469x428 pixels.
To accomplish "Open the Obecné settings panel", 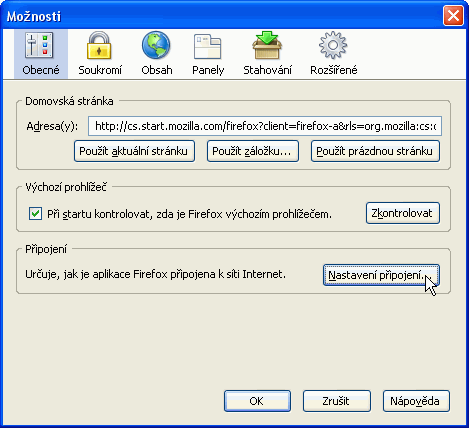I will (41, 54).
